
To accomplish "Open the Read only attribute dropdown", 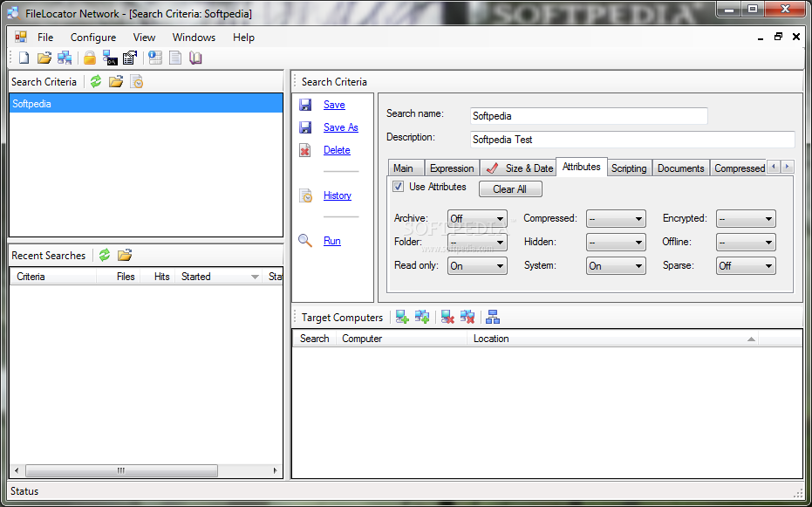I will pos(477,265).
